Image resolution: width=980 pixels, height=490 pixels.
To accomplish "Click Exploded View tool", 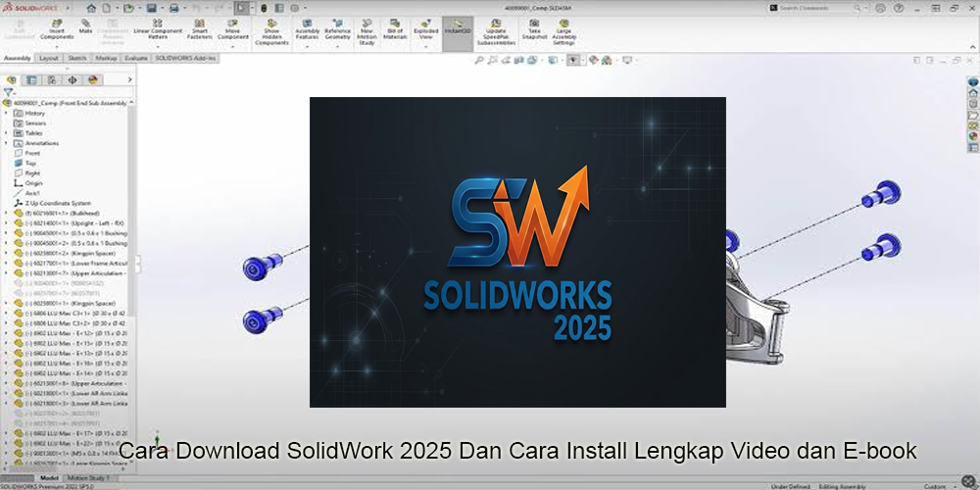I will [425, 29].
